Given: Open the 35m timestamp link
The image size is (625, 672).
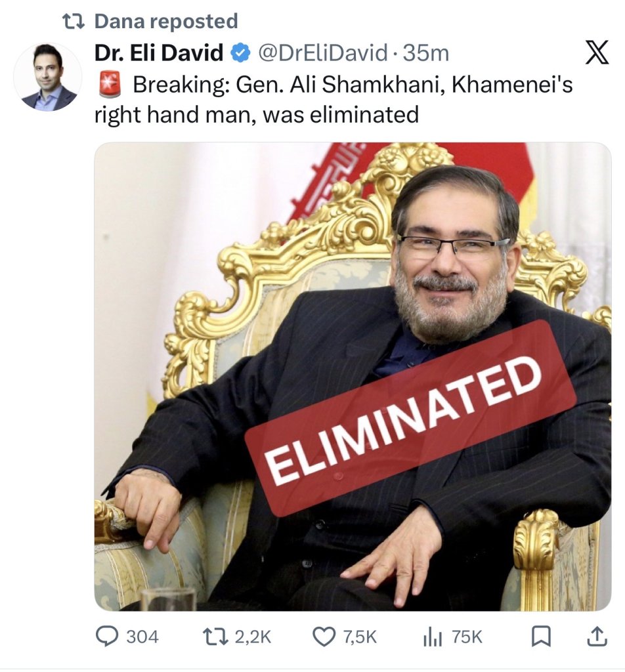Looking at the screenshot, I should point(425,53).
